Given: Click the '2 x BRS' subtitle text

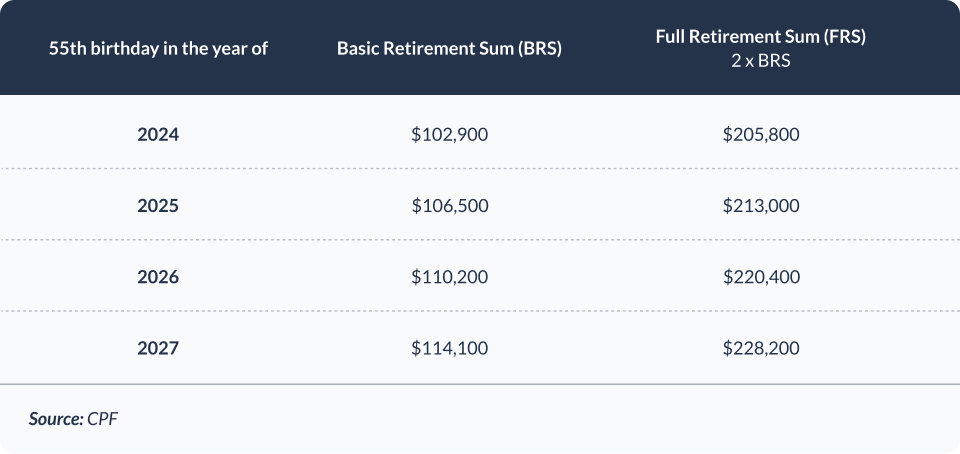Looking at the screenshot, I should 760,58.
